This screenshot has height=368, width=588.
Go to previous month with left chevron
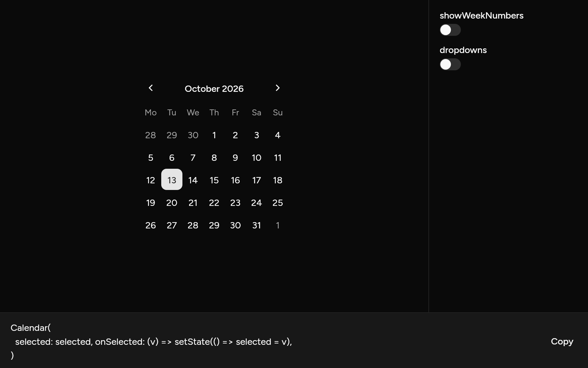click(151, 88)
